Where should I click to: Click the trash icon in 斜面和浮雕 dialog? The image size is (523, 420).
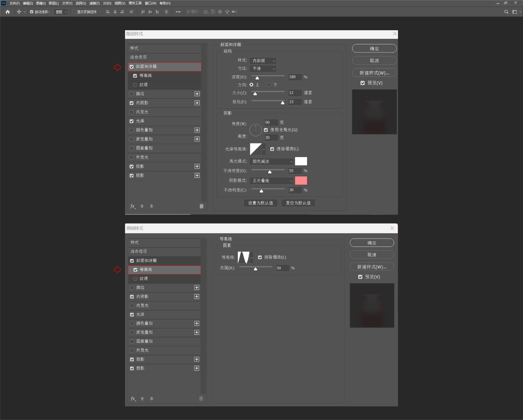click(x=202, y=206)
